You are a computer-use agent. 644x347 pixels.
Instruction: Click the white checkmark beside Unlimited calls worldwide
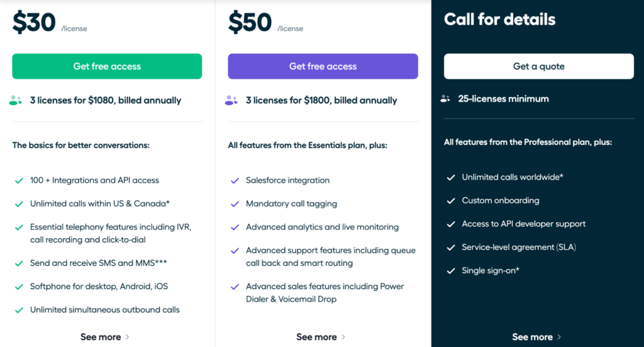451,177
